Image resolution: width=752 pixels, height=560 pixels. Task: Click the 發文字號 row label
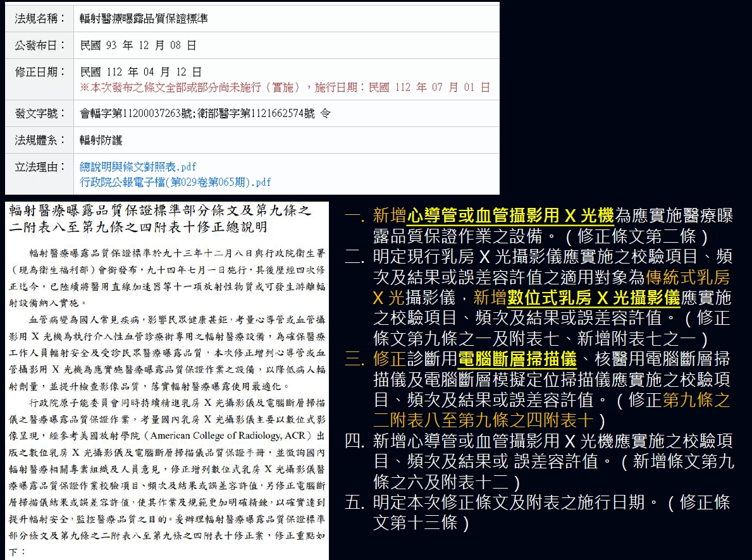tap(40, 114)
